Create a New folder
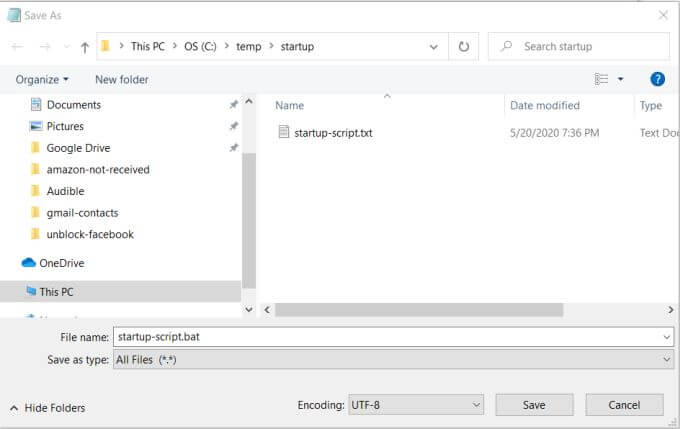This screenshot has width=680, height=429. click(x=122, y=80)
